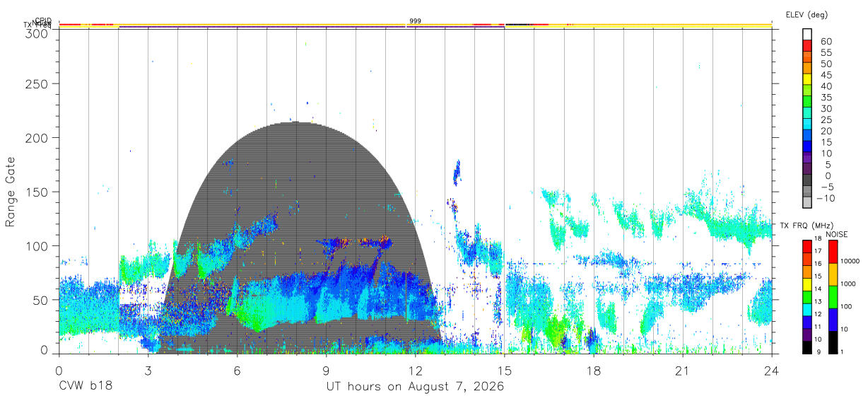This screenshot has height=401, width=868.
Task: Click the 999 CPID label above plot
Action: pyautogui.click(x=416, y=21)
